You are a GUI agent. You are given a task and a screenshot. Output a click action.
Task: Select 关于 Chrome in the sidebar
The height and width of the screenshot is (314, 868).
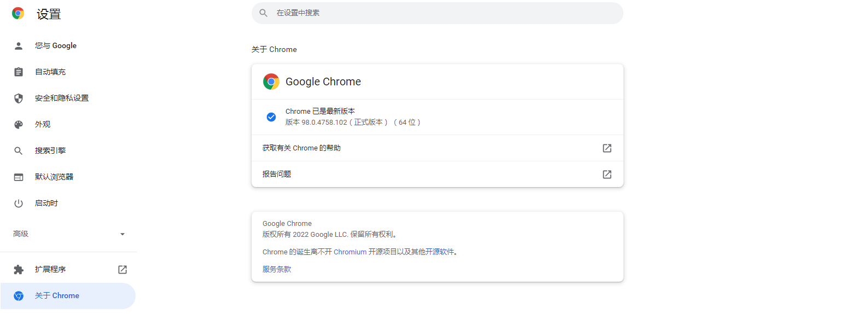pyautogui.click(x=68, y=296)
